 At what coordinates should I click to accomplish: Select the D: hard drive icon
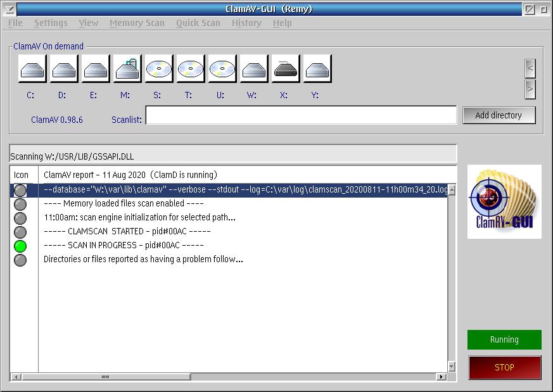tap(64, 69)
